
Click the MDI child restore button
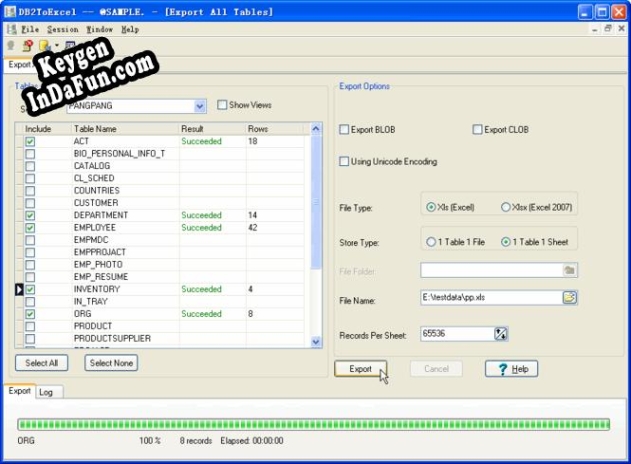point(608,29)
